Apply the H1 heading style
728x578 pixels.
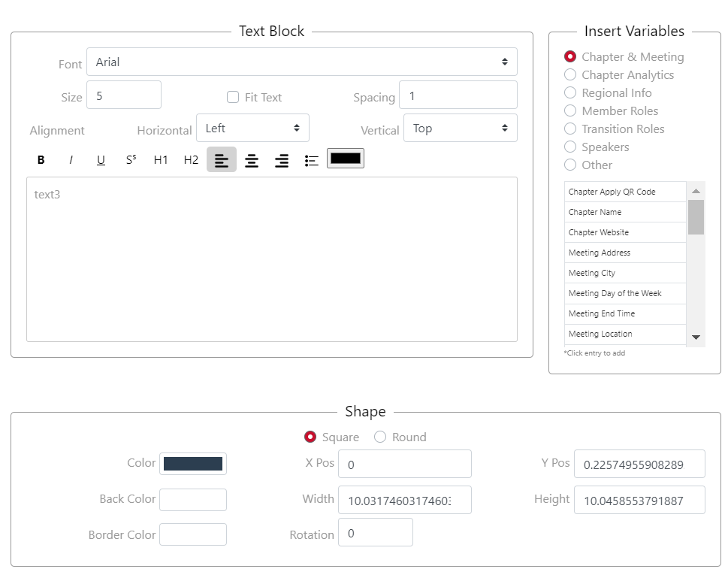point(161,160)
